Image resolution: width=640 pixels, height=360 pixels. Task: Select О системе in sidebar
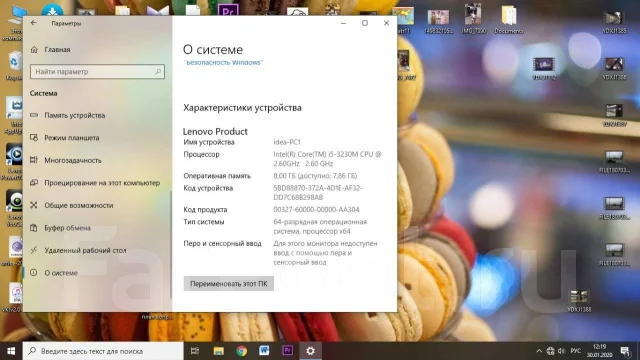tap(61, 273)
